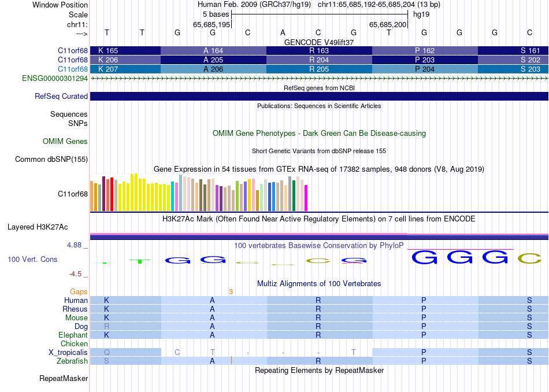Click Multiz Alignments of 100 Vertebrates title
549x392 pixels.
coord(319,284)
